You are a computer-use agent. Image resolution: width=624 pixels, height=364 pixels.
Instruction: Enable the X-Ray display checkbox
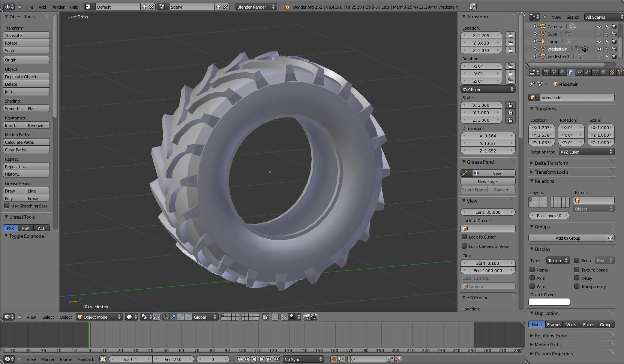(x=577, y=278)
